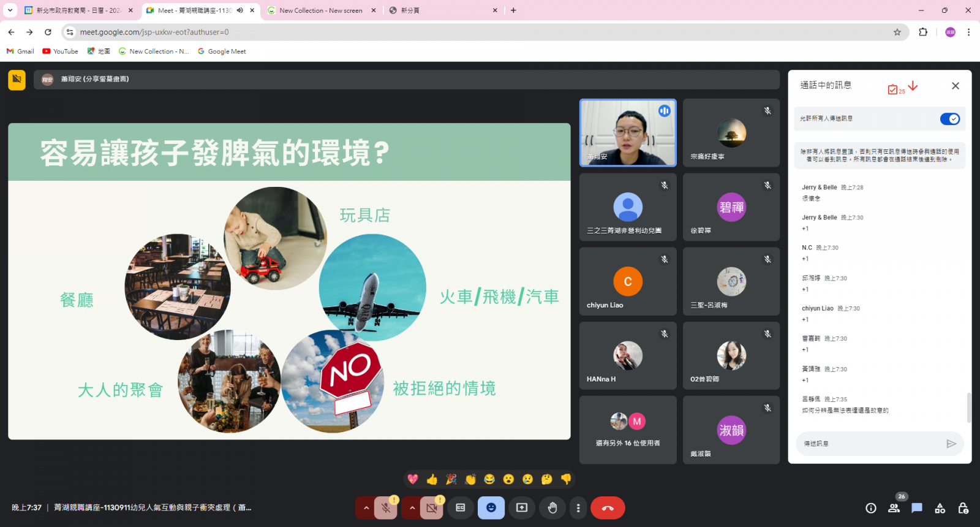Click the send message input field

870,444
